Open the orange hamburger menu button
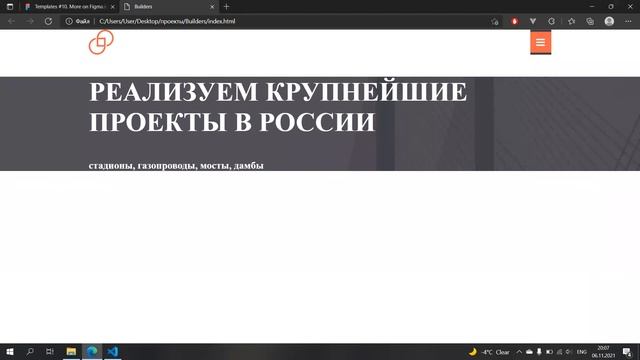 [540, 42]
